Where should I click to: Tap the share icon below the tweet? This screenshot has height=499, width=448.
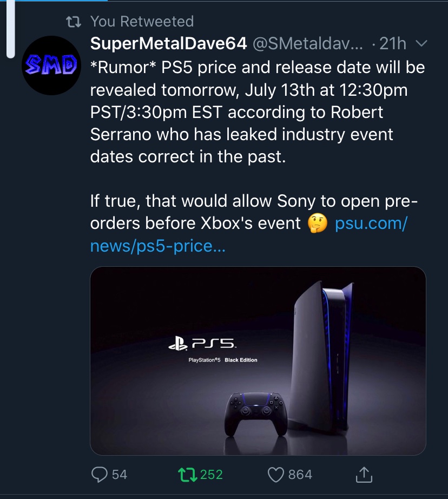click(365, 475)
